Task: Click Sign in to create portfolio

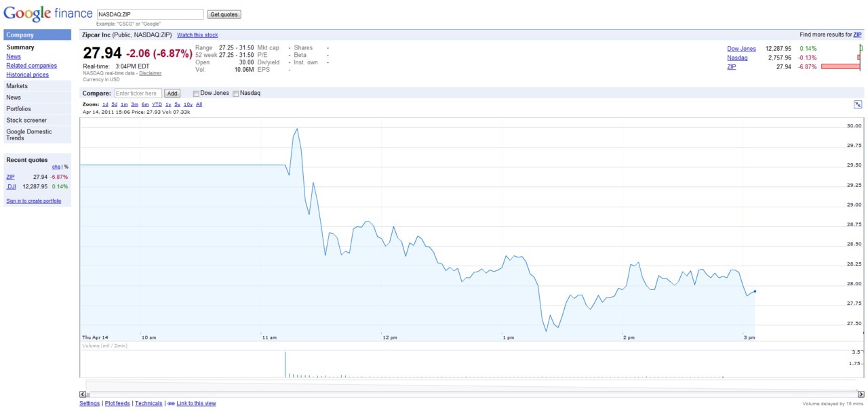Action: pos(33,201)
